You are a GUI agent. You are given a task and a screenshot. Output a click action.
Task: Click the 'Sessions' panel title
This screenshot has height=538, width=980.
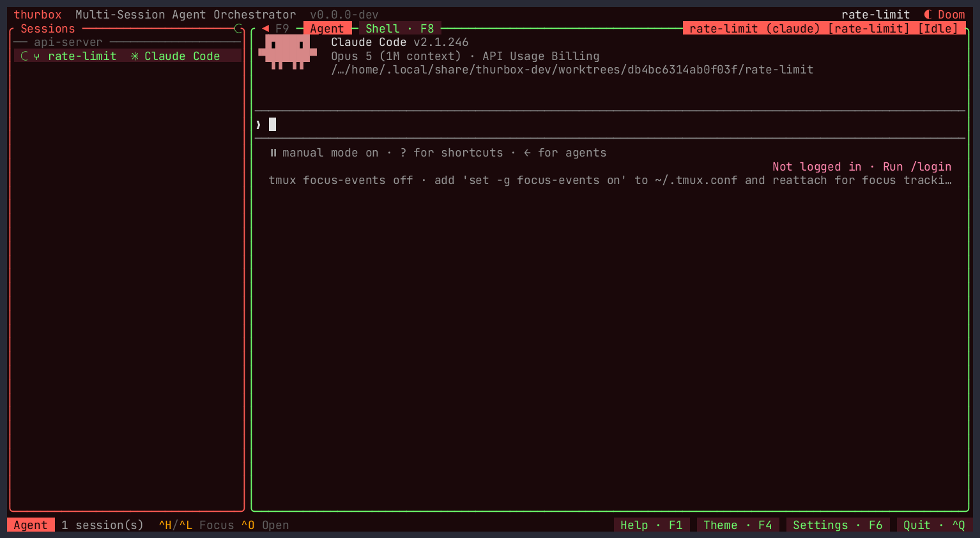tap(48, 29)
